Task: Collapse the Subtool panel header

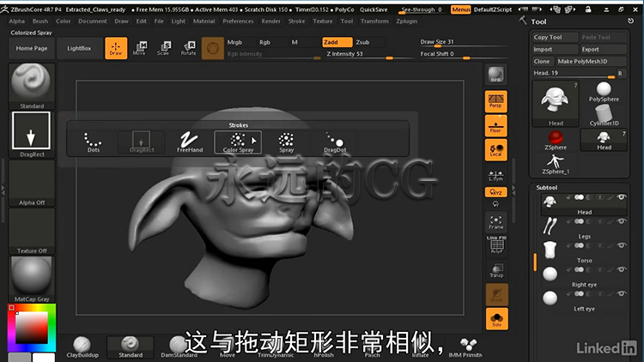Action: click(x=546, y=187)
